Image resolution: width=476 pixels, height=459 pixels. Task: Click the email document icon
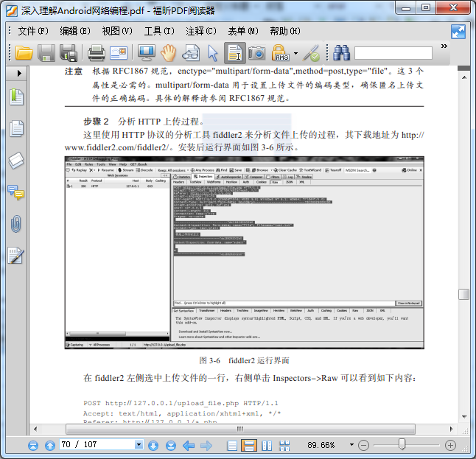point(119,53)
